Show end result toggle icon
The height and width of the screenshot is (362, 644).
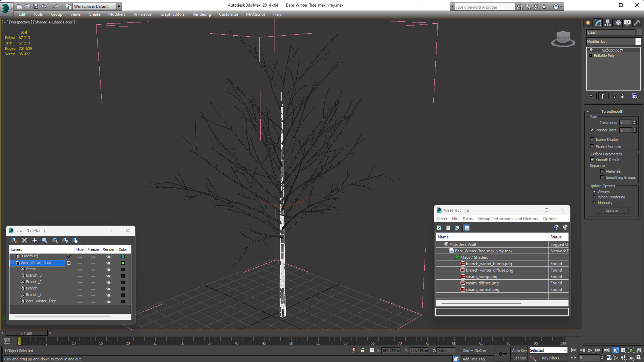(x=602, y=96)
